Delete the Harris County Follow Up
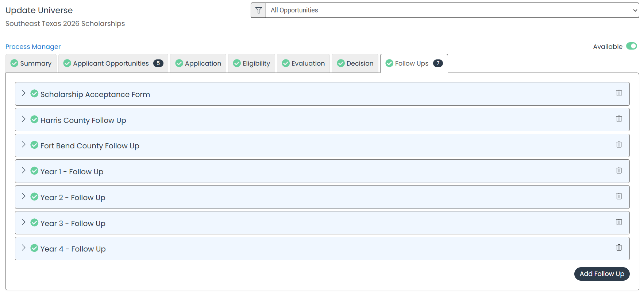Screen dimensions: 644x300 click(619, 119)
